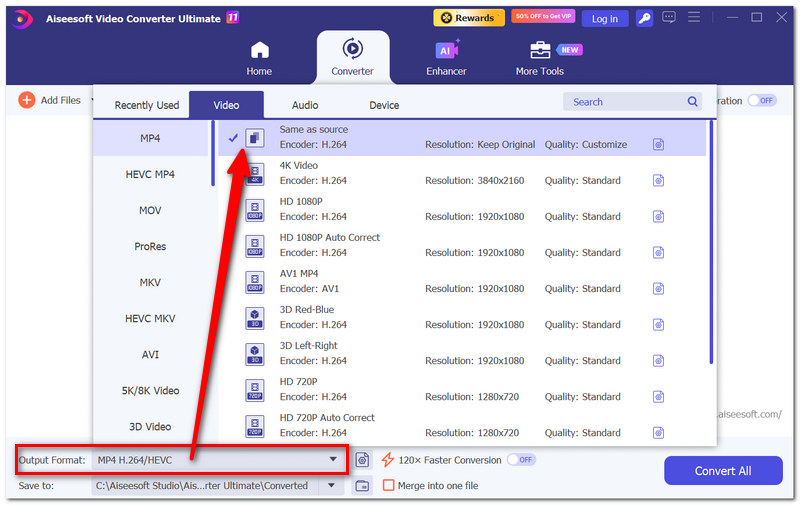Open the AI Enhancer tool

[446, 58]
